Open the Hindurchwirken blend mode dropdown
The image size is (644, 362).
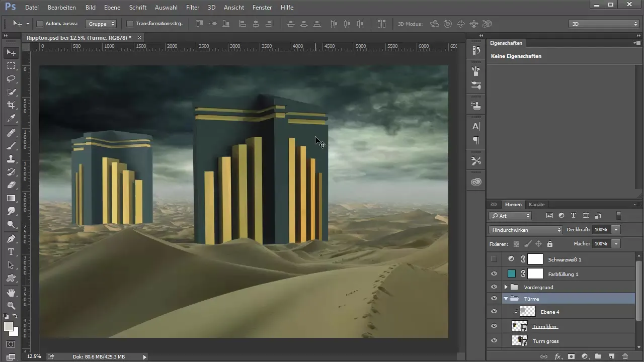coord(525,229)
